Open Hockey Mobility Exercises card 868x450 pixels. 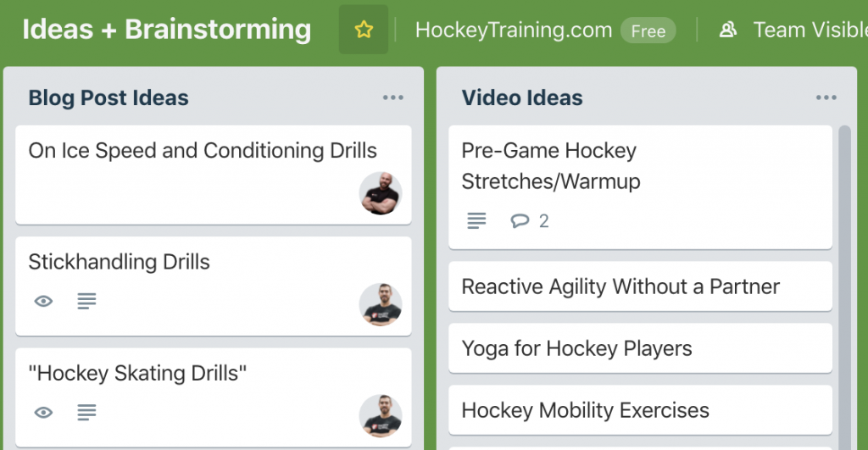coord(641,411)
